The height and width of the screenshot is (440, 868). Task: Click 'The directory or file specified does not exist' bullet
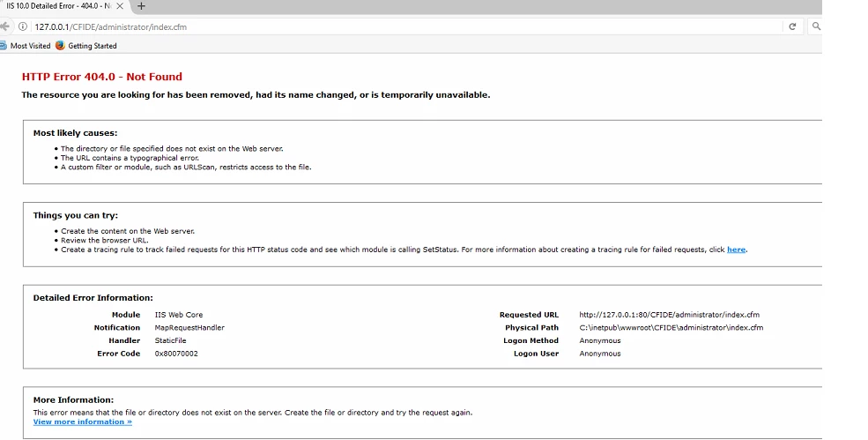[172, 148]
